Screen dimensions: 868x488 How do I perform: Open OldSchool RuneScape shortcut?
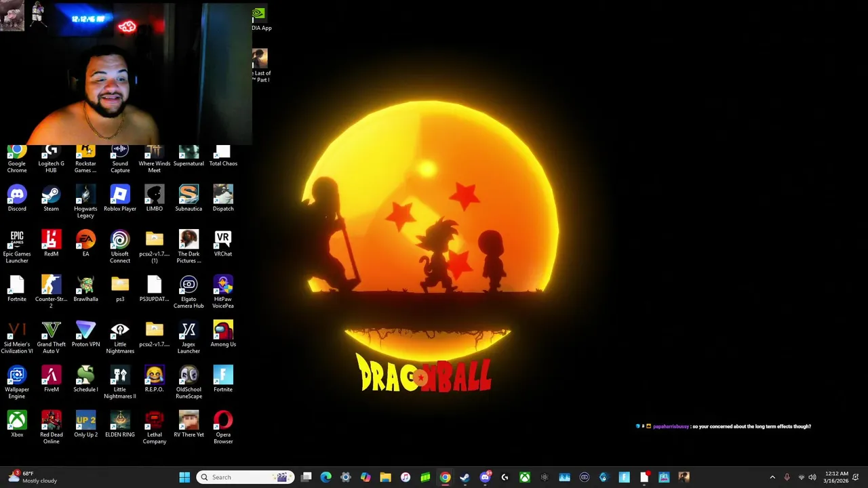pyautogui.click(x=189, y=383)
